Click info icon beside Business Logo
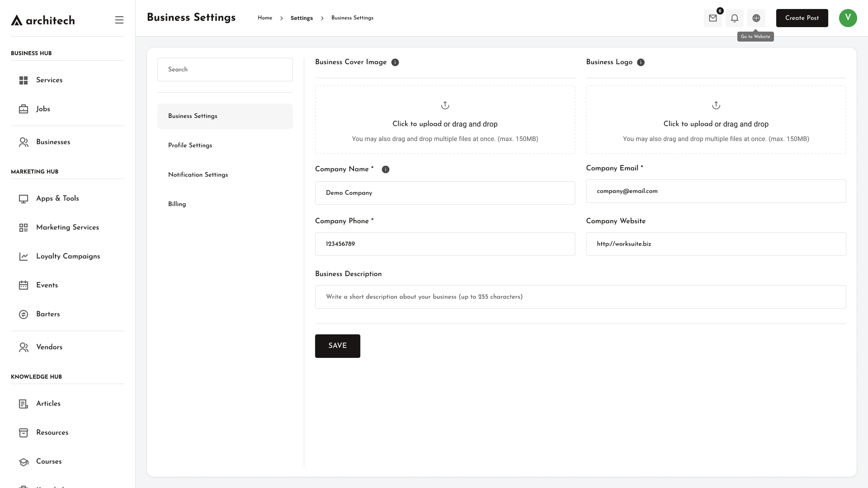This screenshot has height=488, width=868. click(x=641, y=62)
